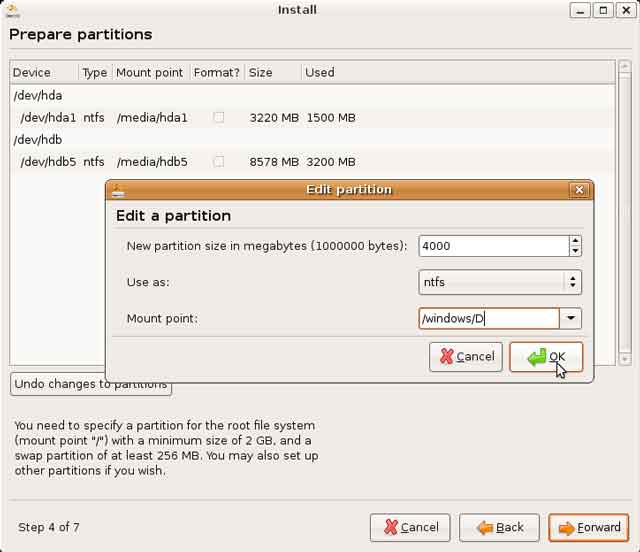
Task: Cancel the installation wizard
Action: point(409,528)
